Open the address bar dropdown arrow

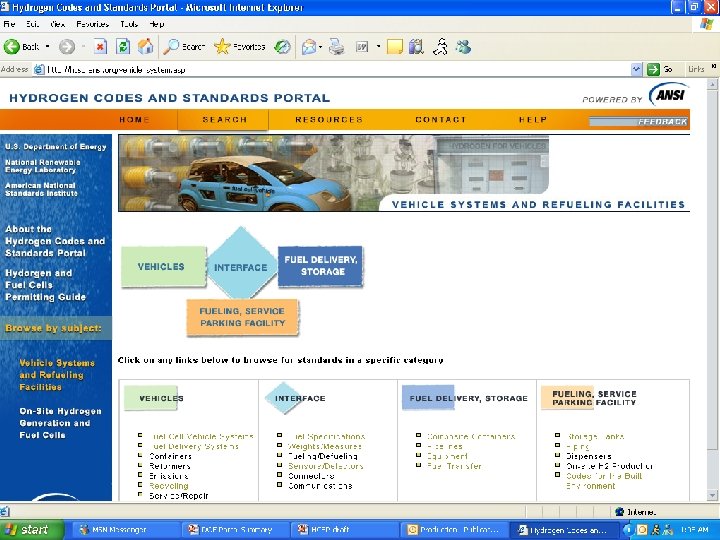click(636, 69)
